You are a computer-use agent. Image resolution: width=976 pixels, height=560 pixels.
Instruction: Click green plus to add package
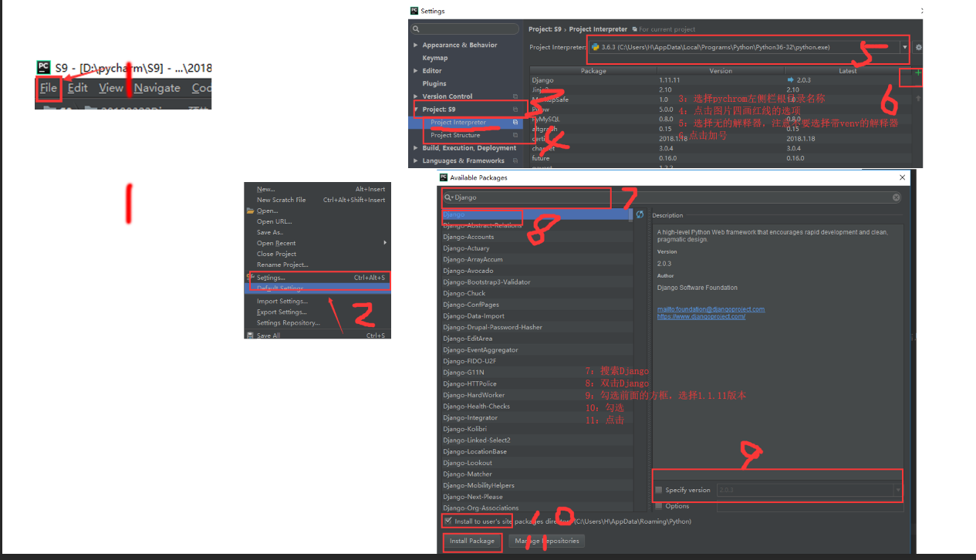coord(918,72)
